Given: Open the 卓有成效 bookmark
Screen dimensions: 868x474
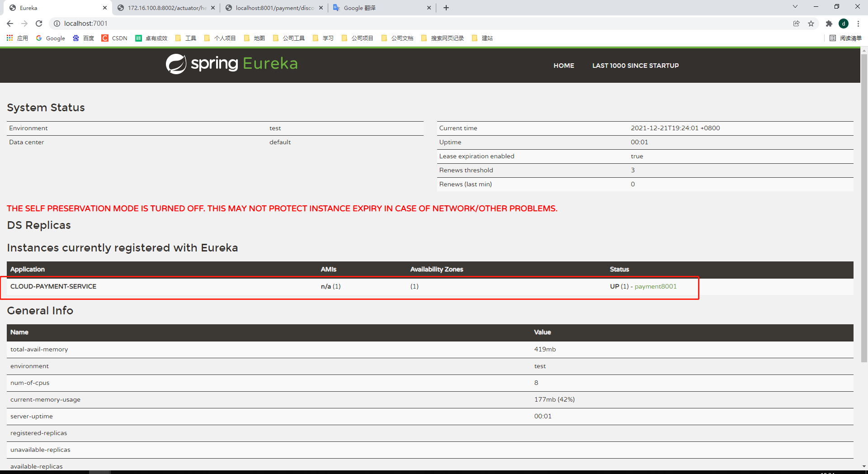Looking at the screenshot, I should pos(151,38).
